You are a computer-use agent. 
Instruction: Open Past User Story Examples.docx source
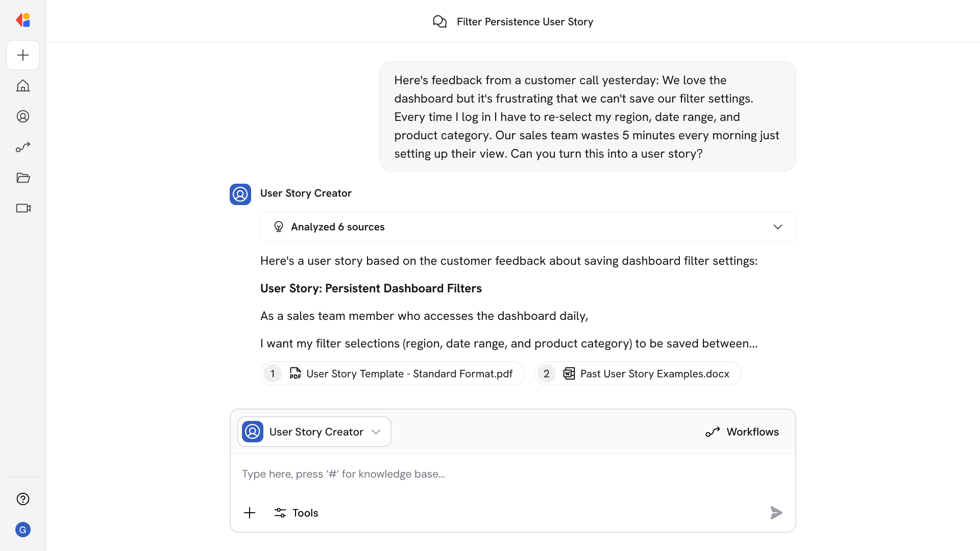[637, 373]
